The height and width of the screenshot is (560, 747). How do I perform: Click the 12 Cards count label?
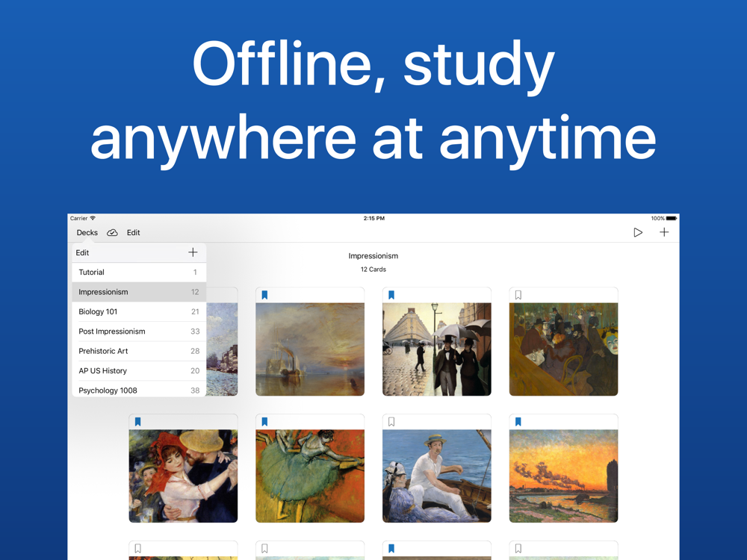coord(373,269)
